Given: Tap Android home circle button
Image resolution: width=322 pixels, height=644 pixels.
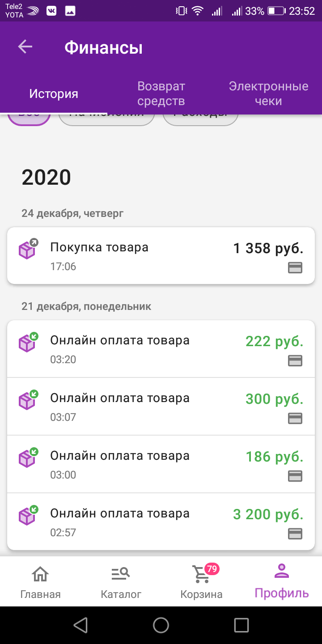Looking at the screenshot, I should (161, 625).
